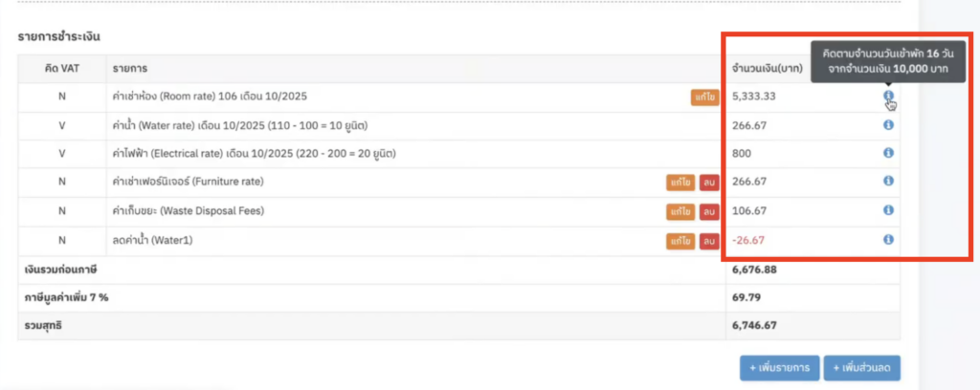
Task: Click the net total 6,746.67 value
Action: pos(753,324)
